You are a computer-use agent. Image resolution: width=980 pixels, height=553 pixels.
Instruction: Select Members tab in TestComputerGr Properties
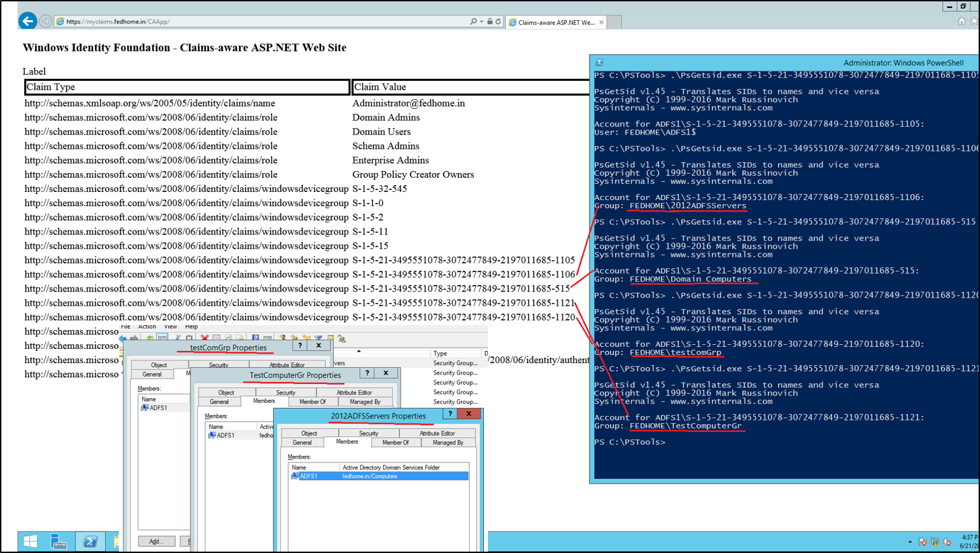(264, 401)
